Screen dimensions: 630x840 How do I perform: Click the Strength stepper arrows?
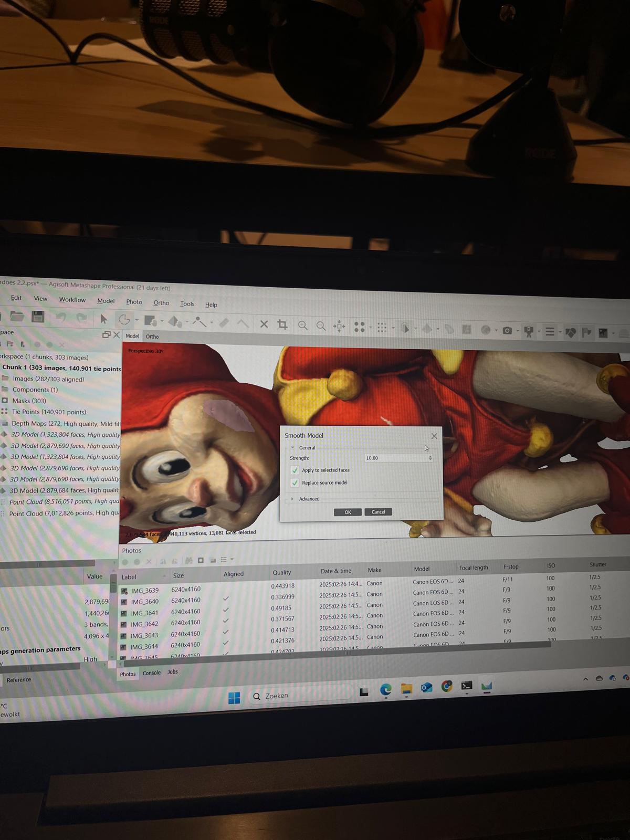[430, 458]
